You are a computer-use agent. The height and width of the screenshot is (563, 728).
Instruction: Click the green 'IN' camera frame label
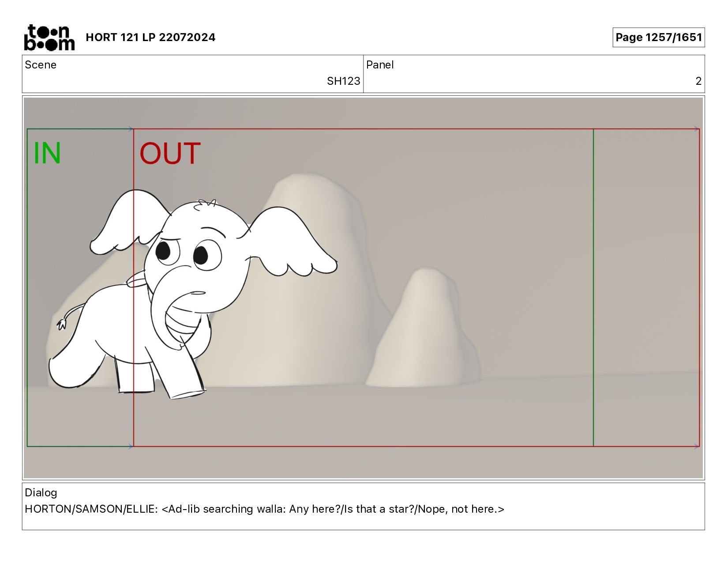[x=47, y=153]
